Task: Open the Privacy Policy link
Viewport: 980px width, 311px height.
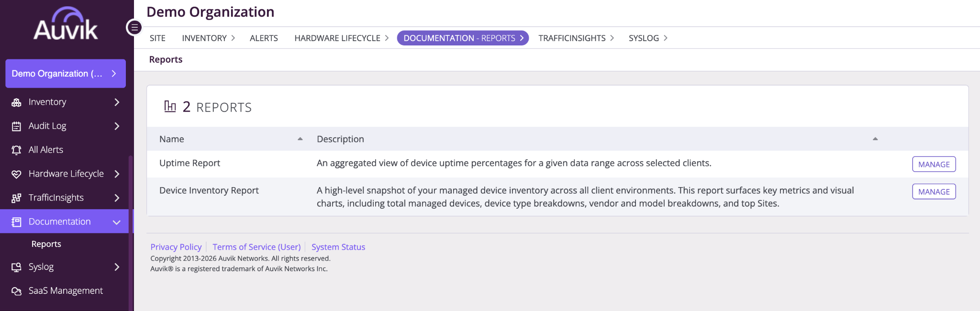Action: [176, 247]
